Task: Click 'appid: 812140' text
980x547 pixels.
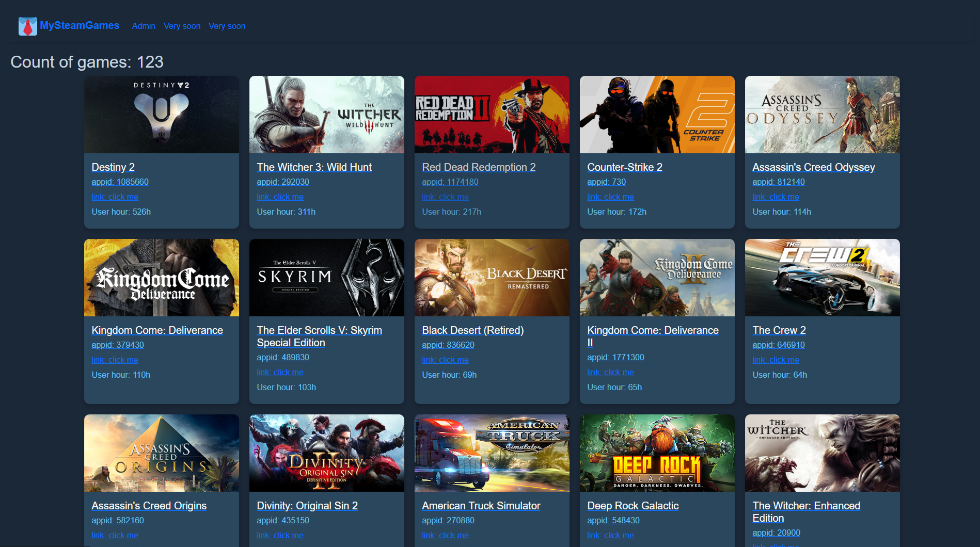Action: coord(779,182)
